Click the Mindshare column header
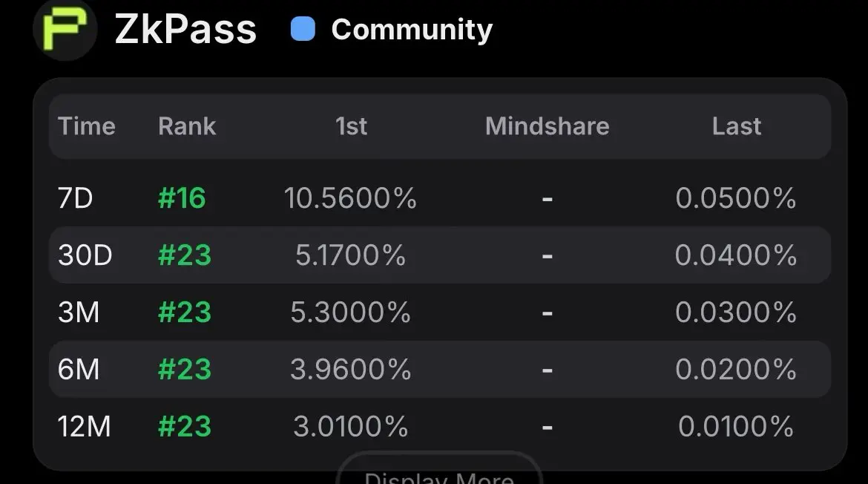868x484 pixels. [x=547, y=126]
